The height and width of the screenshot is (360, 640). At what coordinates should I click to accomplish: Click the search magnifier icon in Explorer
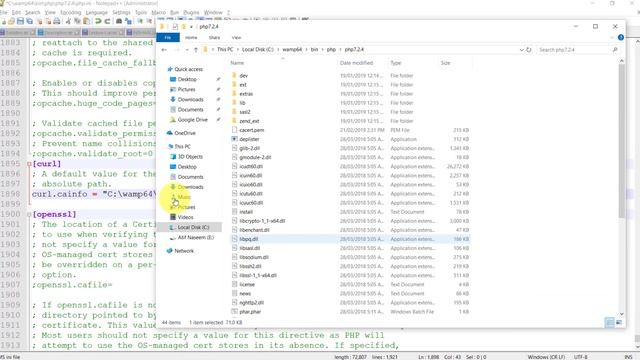tap(615, 50)
